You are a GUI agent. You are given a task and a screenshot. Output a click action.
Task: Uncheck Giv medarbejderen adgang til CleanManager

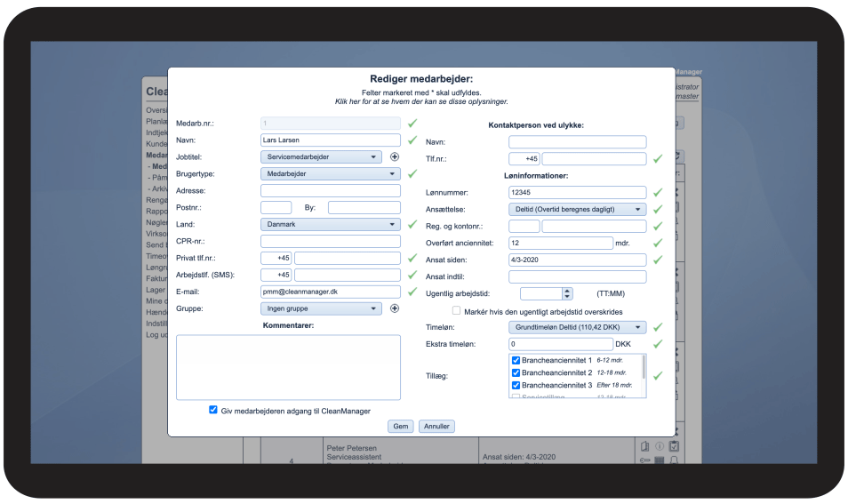tap(212, 410)
